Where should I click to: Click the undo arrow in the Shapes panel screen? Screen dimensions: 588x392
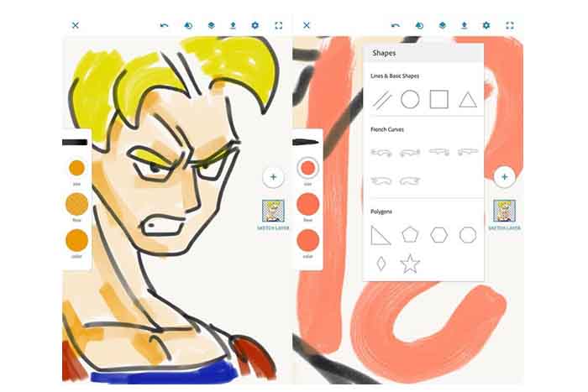(x=396, y=25)
